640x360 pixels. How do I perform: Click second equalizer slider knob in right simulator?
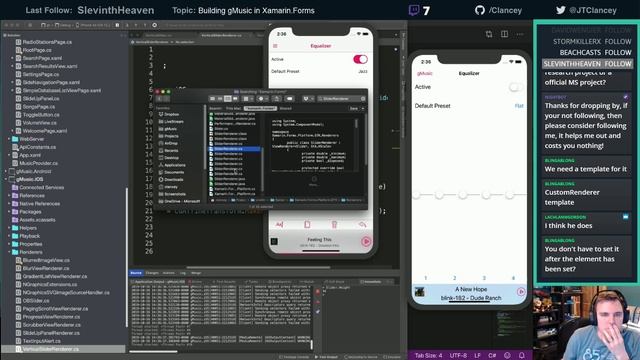pos(439,195)
